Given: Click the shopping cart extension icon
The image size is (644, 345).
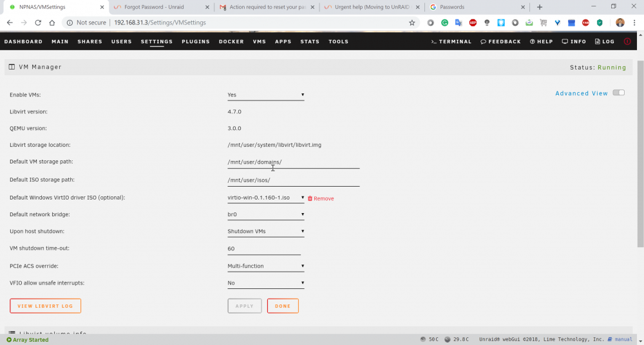Looking at the screenshot, I should click(x=544, y=23).
